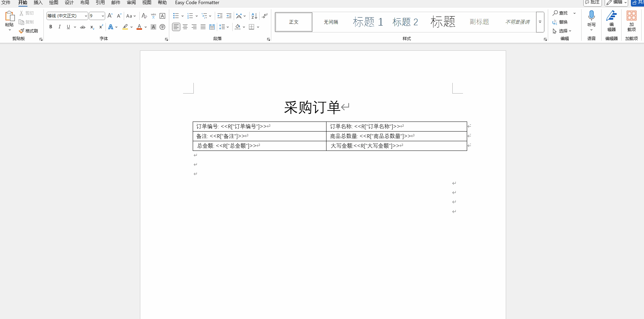Click the Sort A-Z icon

[254, 16]
